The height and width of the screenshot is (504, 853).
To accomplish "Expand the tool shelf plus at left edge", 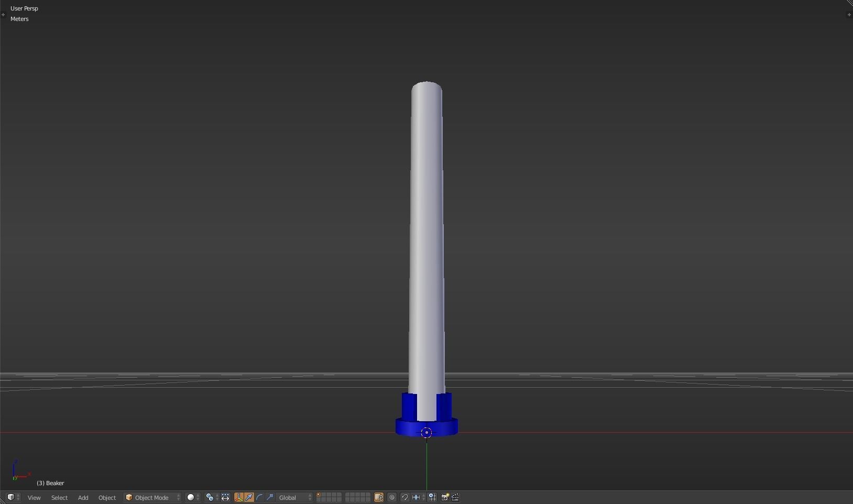I will pyautogui.click(x=3, y=15).
